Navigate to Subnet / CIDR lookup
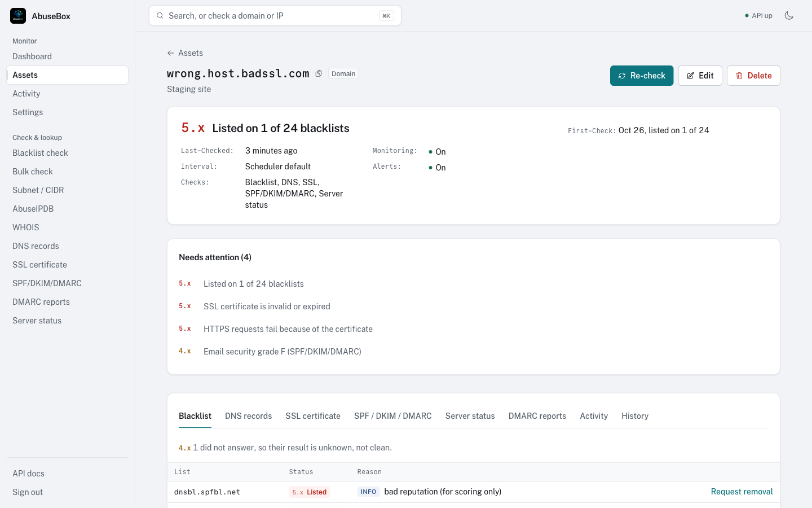The height and width of the screenshot is (508, 812). point(68,190)
